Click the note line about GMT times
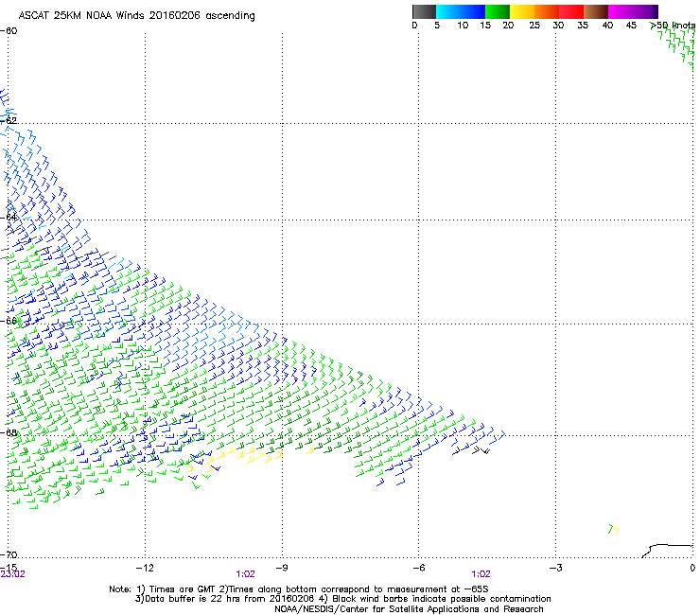The width and height of the screenshot is (700, 615). pos(299,589)
